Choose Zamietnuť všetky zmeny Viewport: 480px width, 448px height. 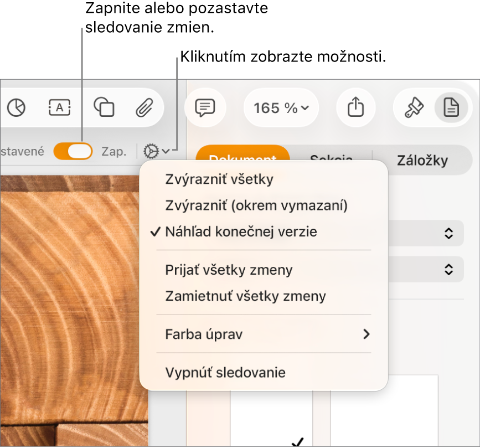tap(264, 296)
